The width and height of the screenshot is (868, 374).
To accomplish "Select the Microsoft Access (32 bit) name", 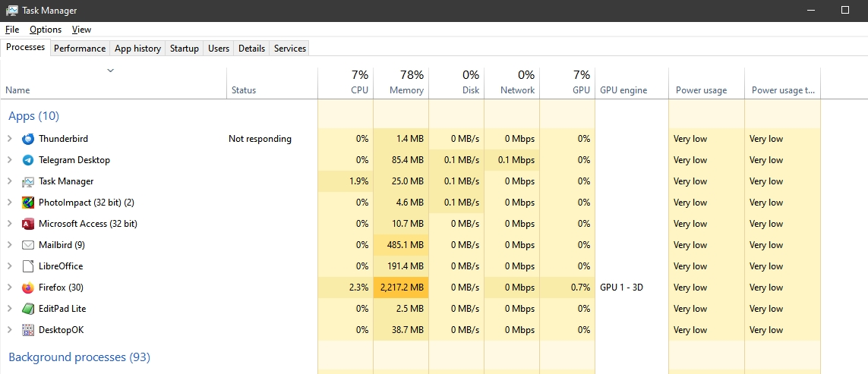I will 88,224.
